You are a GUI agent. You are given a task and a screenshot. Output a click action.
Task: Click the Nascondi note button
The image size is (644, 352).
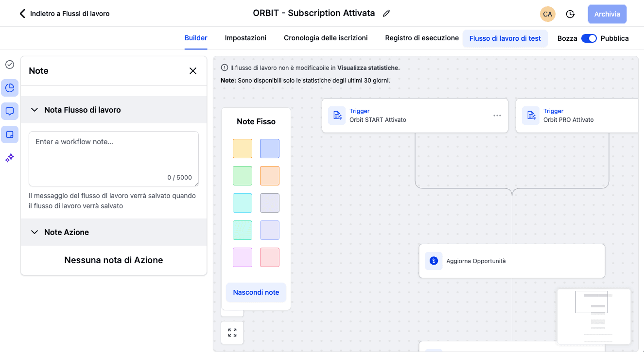pos(256,292)
